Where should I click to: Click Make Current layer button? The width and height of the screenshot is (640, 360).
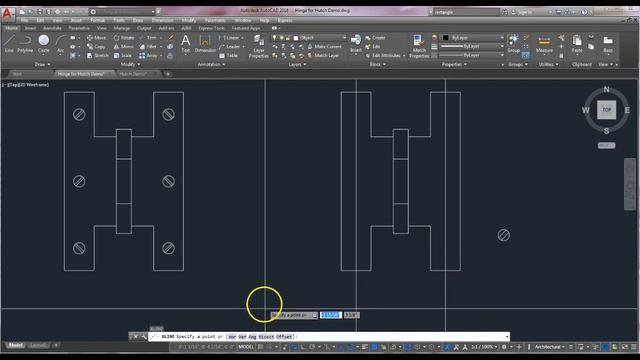pyautogui.click(x=324, y=47)
